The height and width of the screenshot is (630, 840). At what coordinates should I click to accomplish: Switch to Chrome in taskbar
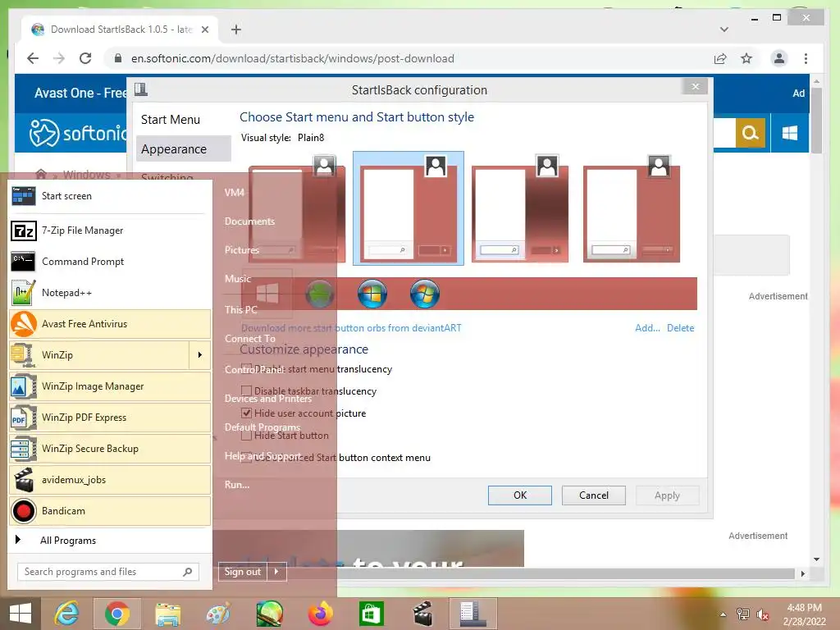(117, 614)
